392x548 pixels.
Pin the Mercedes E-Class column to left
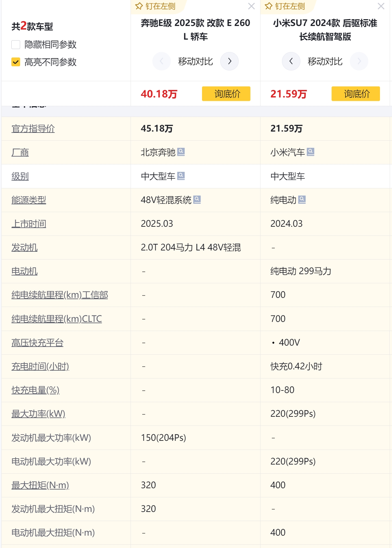[x=155, y=6]
